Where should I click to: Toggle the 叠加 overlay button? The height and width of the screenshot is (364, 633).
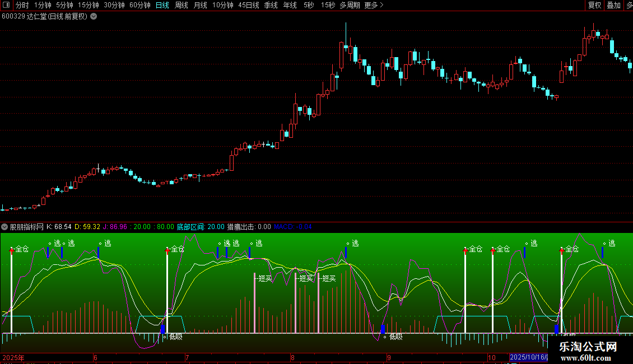pyautogui.click(x=613, y=5)
